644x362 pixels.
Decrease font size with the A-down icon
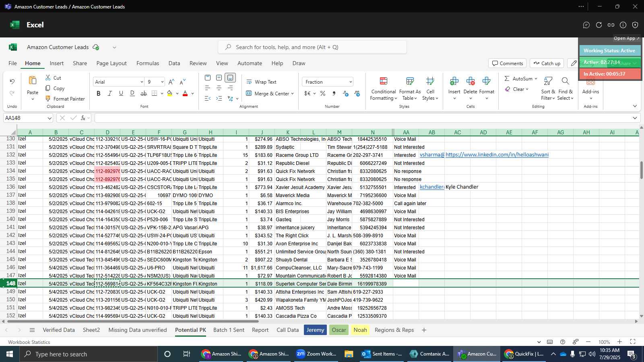coord(183,82)
